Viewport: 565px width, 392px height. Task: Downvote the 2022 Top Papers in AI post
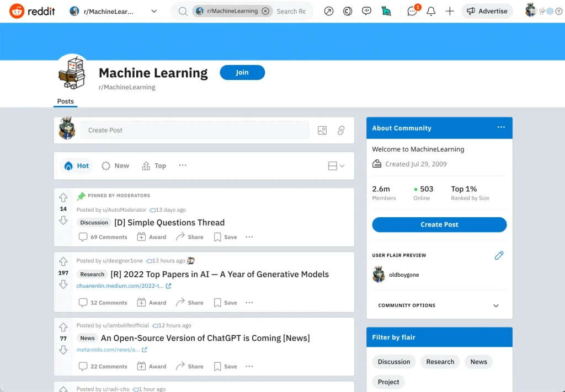point(63,284)
